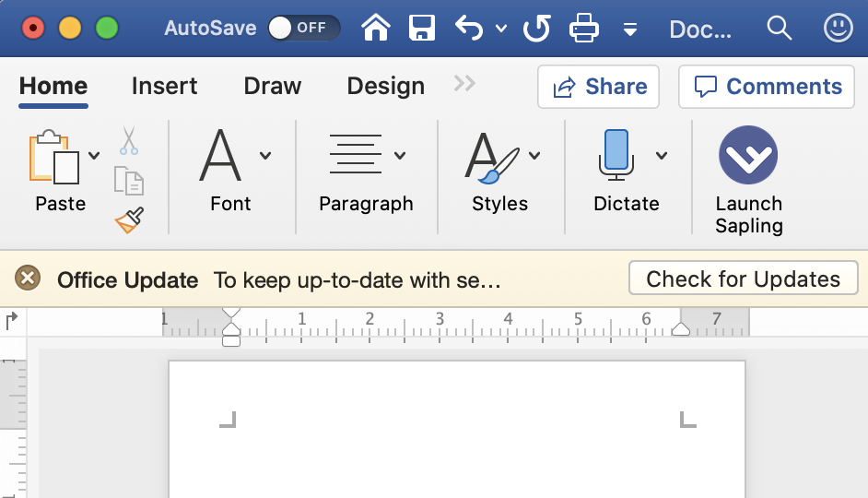The width and height of the screenshot is (868, 498).
Task: Print the document with printer icon
Action: (x=584, y=28)
